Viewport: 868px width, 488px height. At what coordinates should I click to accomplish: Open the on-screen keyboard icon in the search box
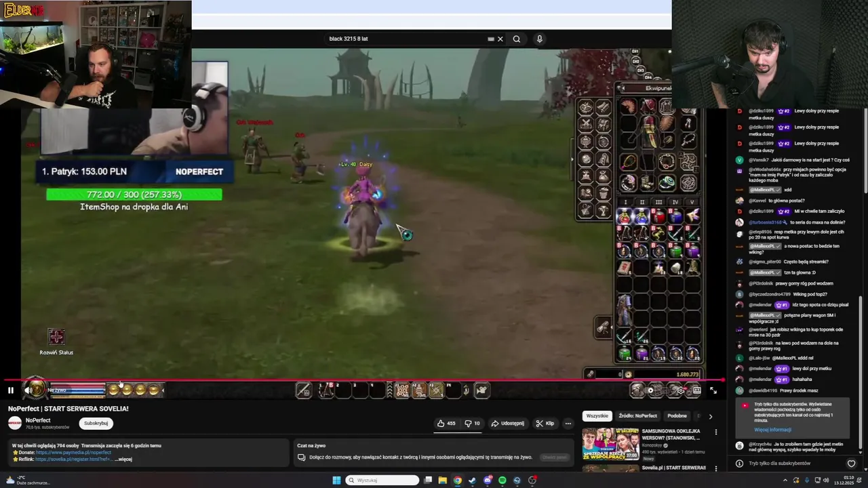click(491, 39)
